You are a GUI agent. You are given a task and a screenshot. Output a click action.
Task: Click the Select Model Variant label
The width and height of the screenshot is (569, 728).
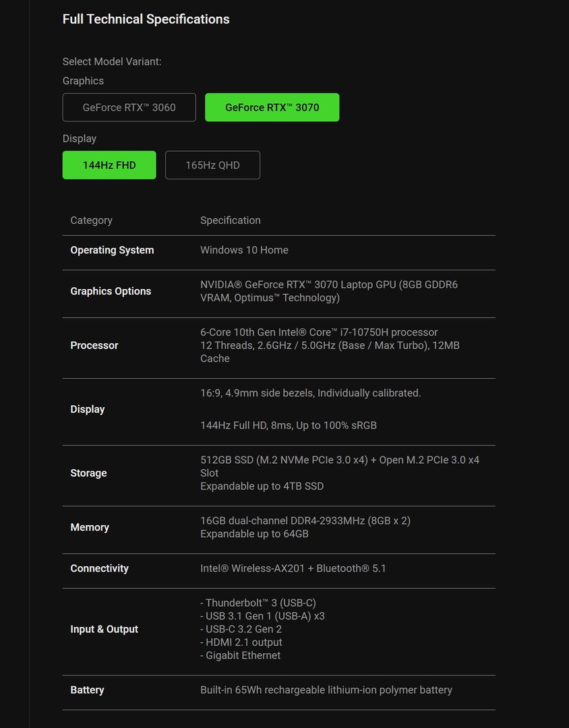click(x=112, y=61)
